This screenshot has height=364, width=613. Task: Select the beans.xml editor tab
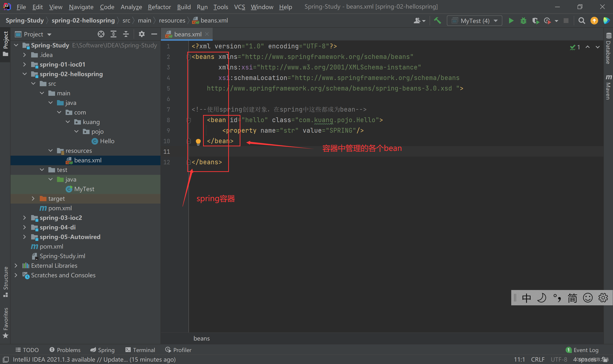tap(187, 34)
